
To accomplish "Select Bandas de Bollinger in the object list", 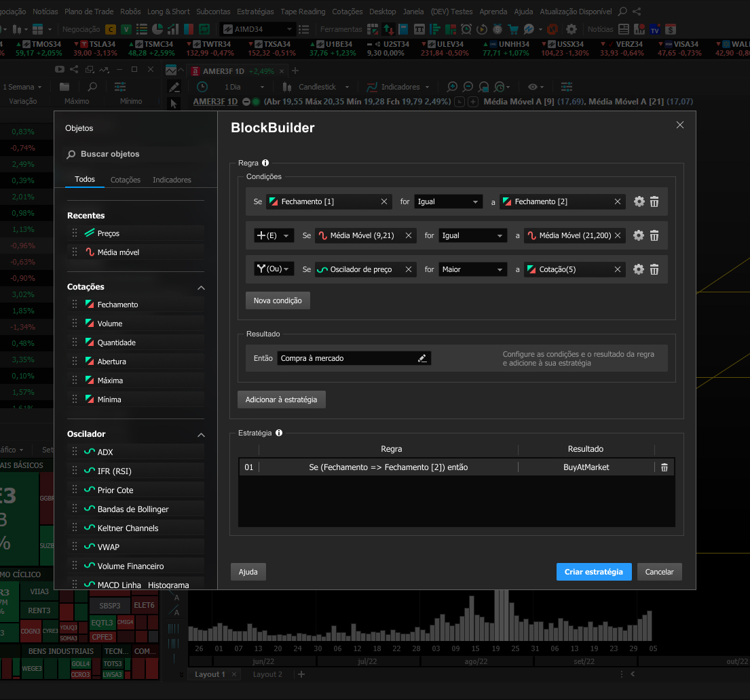I will [136, 509].
